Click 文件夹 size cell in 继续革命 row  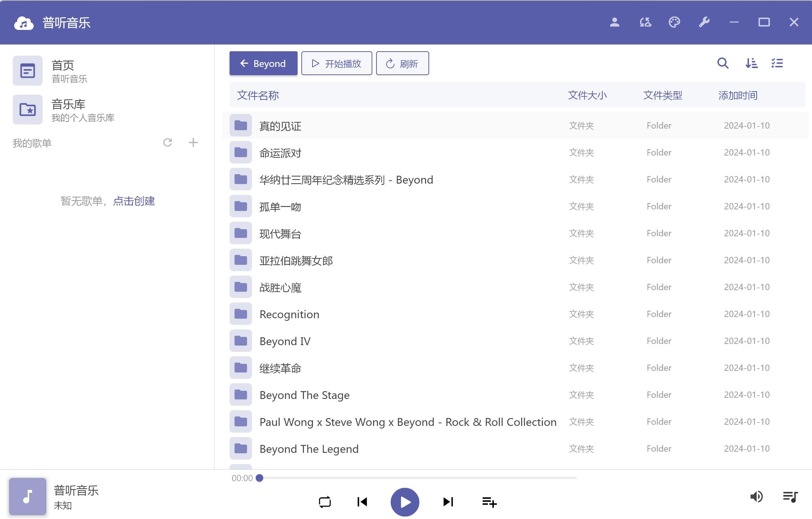(x=581, y=368)
